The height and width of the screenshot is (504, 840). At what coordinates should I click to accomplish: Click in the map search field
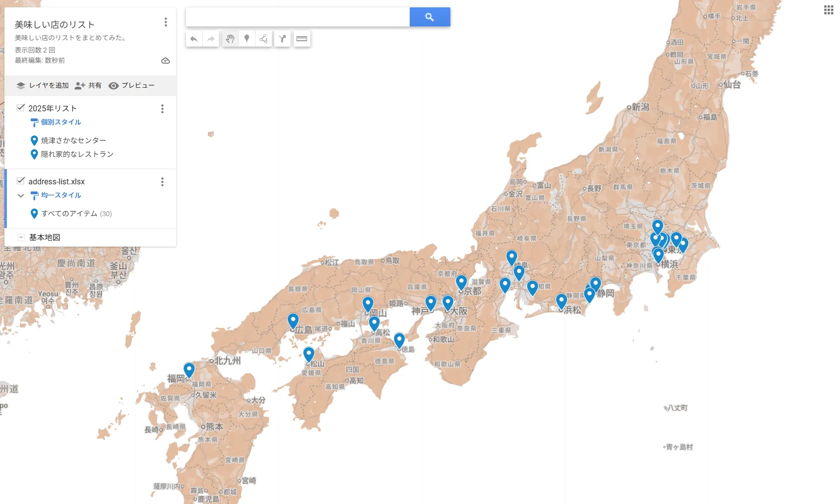click(x=297, y=17)
